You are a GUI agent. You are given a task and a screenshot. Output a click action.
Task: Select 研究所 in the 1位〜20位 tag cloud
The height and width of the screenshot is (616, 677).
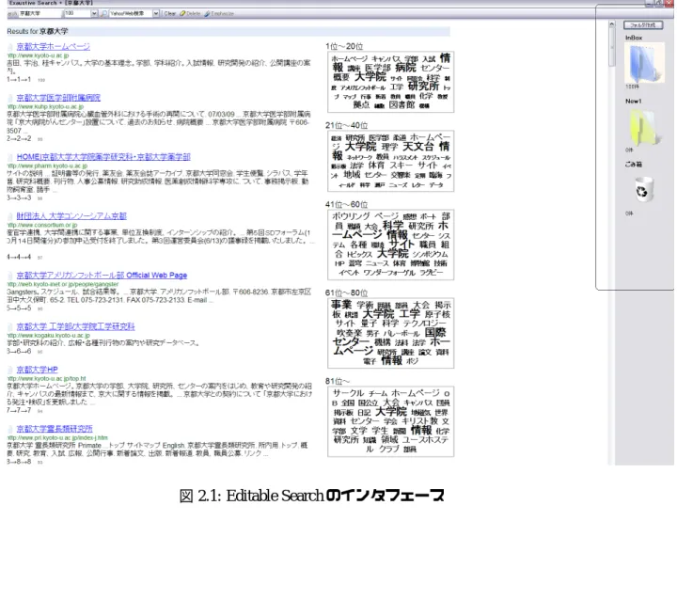click(x=423, y=86)
